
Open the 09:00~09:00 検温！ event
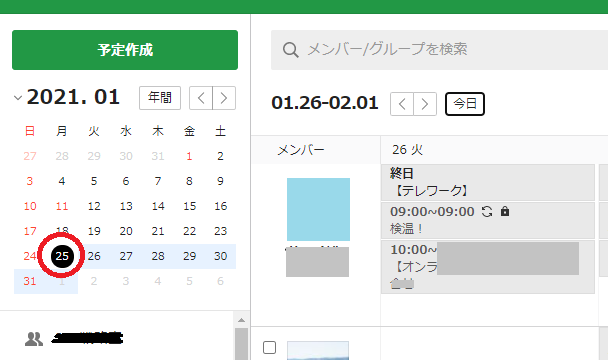click(488, 220)
